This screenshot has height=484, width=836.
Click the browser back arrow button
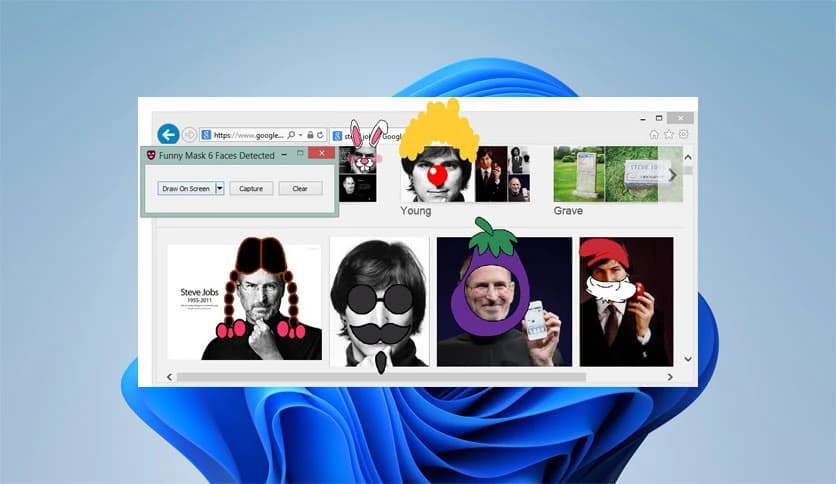[x=168, y=134]
